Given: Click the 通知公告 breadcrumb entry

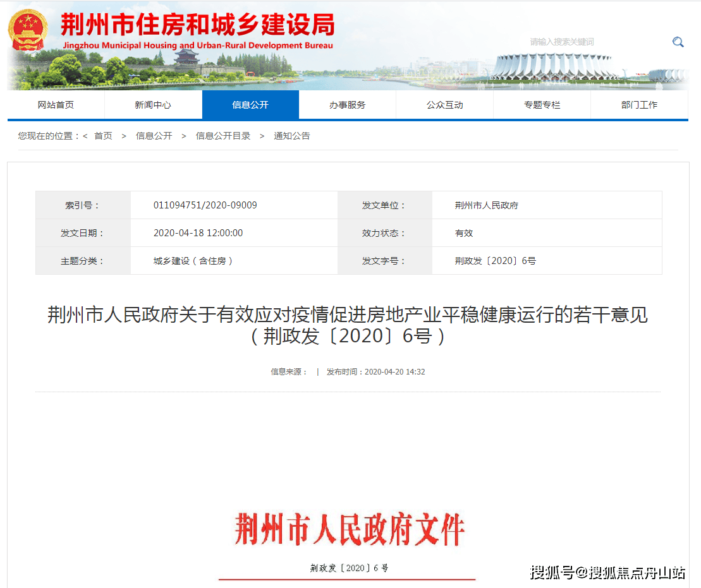Looking at the screenshot, I should pos(291,135).
